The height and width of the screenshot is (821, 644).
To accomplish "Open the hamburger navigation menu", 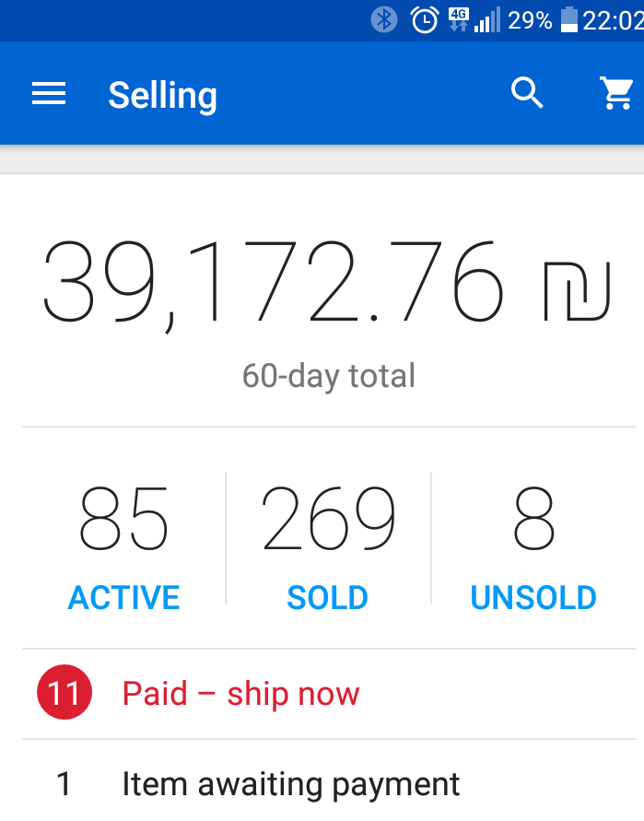I will point(49,94).
